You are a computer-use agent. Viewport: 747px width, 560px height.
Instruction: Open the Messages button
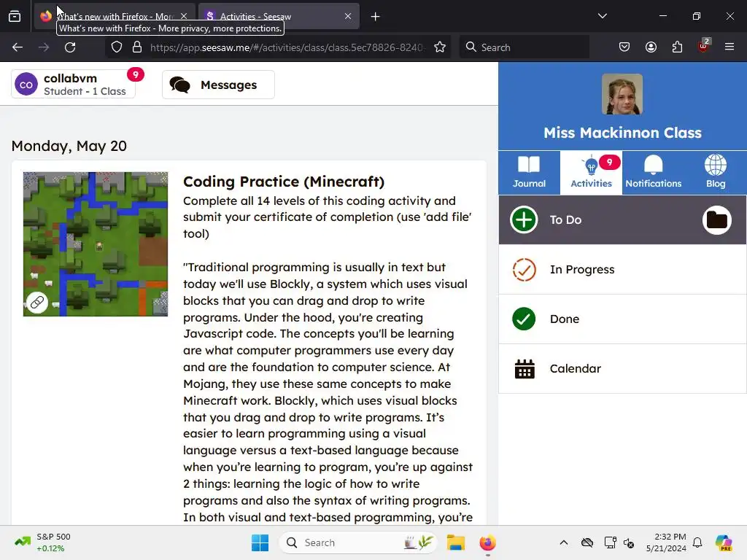(218, 85)
